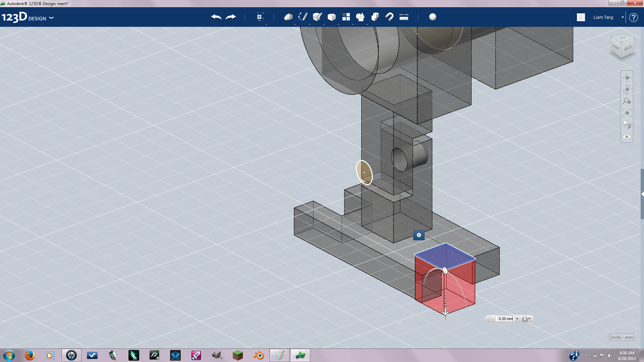644x362 pixels.
Task: Open the Material sphere tool
Action: (x=433, y=17)
